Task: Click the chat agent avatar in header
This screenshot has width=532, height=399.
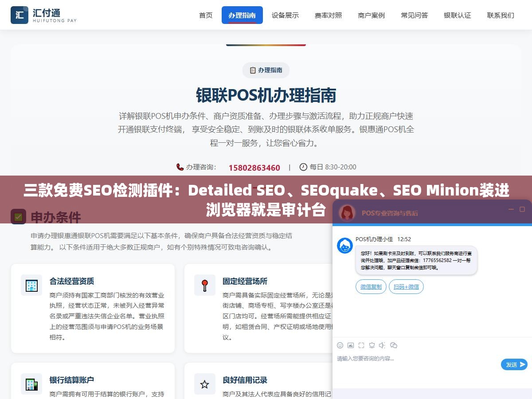Action: pyautogui.click(x=347, y=212)
